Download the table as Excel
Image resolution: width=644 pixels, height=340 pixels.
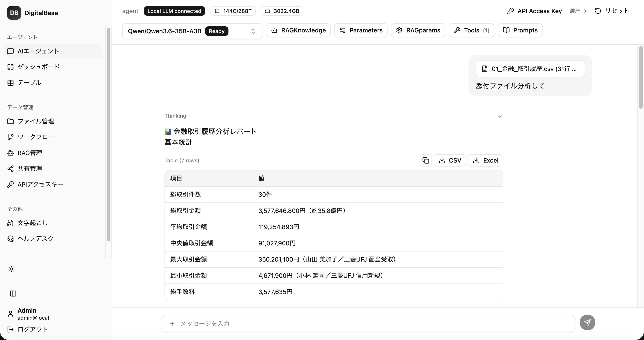coord(485,160)
